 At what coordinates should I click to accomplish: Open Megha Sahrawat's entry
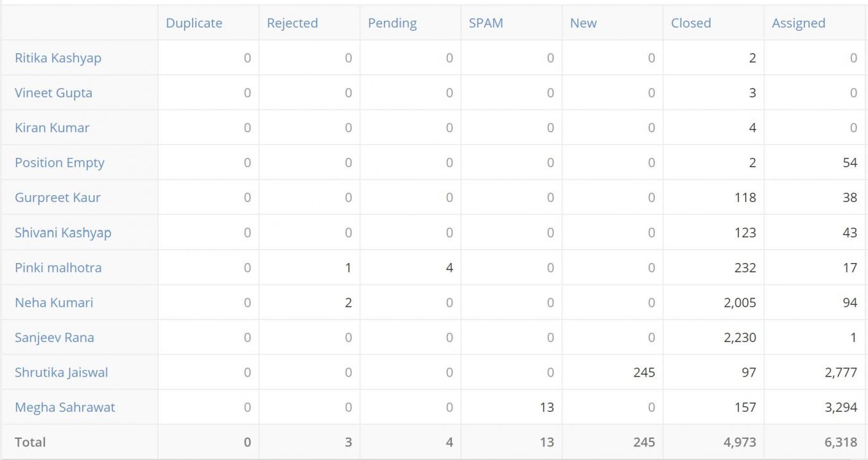[65, 407]
